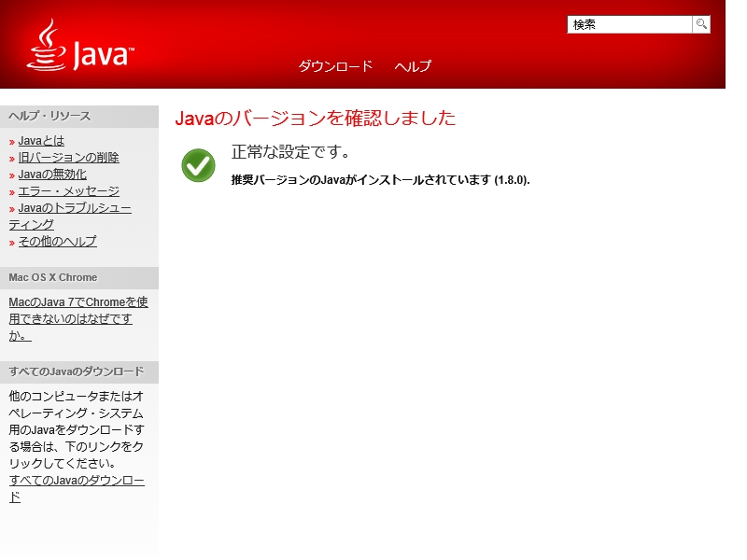Open the Javaのトラブルシューティング link

(x=70, y=217)
